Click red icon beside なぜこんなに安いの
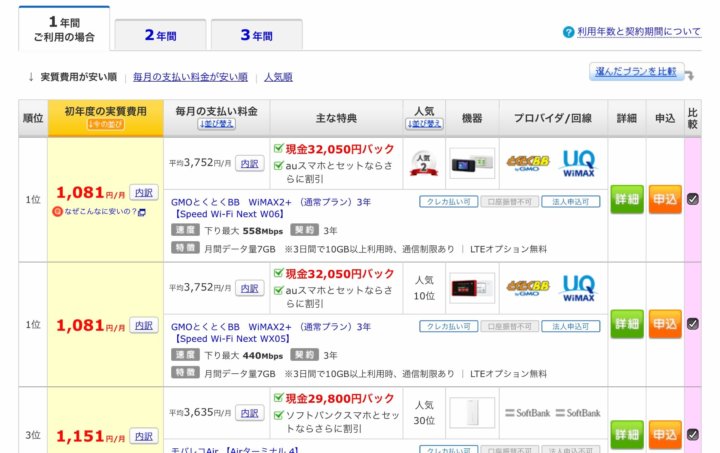Image resolution: width=720 pixels, height=453 pixels. pos(57,212)
